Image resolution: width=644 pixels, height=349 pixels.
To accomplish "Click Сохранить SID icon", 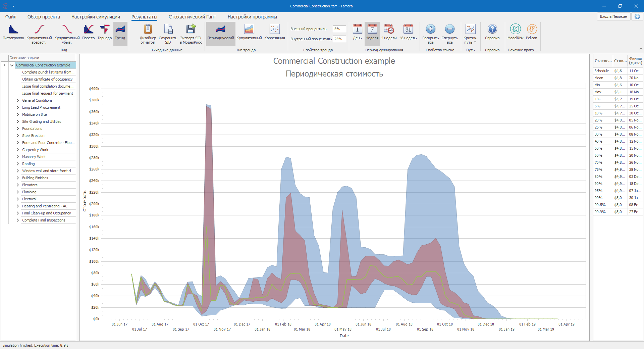I will (x=168, y=34).
